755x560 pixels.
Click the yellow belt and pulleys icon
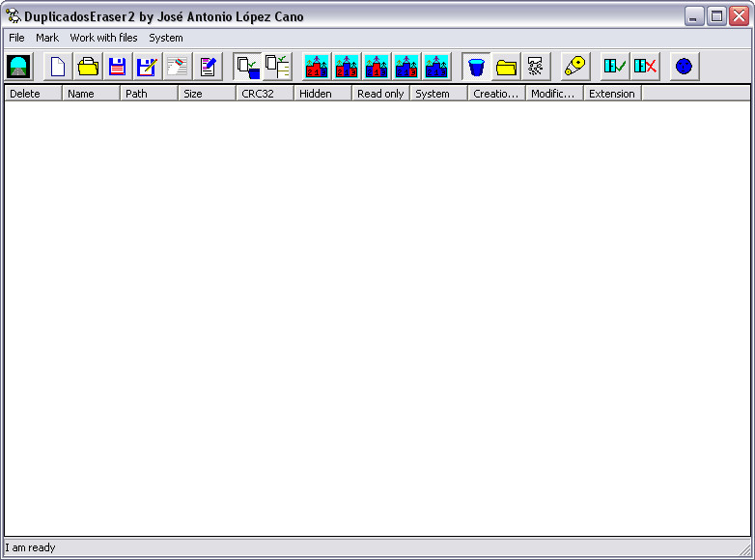pyautogui.click(x=575, y=67)
